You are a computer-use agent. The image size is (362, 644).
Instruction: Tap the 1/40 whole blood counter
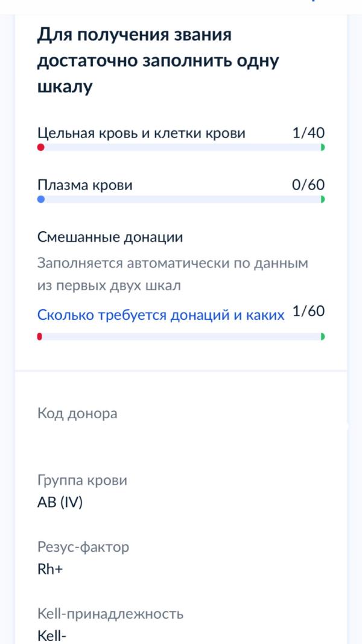(308, 133)
